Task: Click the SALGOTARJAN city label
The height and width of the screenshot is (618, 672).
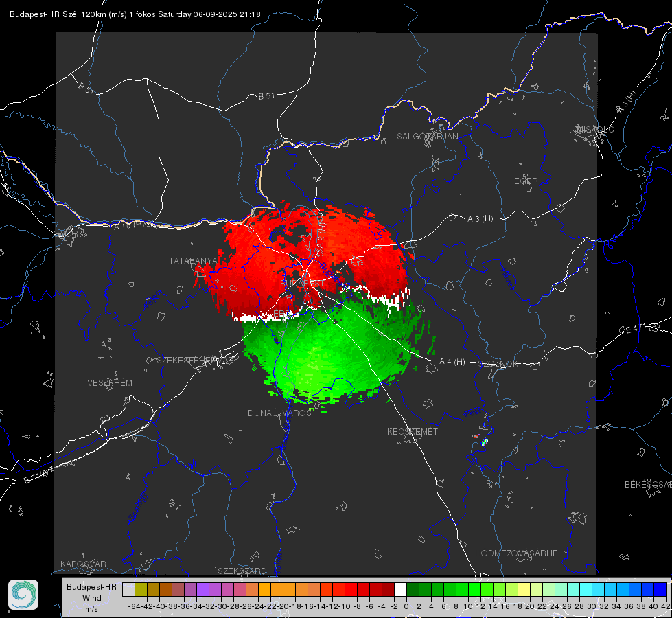Action: [x=427, y=137]
